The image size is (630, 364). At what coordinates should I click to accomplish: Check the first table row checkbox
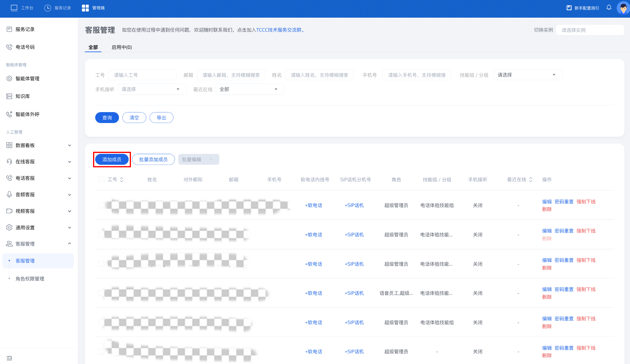point(102,205)
